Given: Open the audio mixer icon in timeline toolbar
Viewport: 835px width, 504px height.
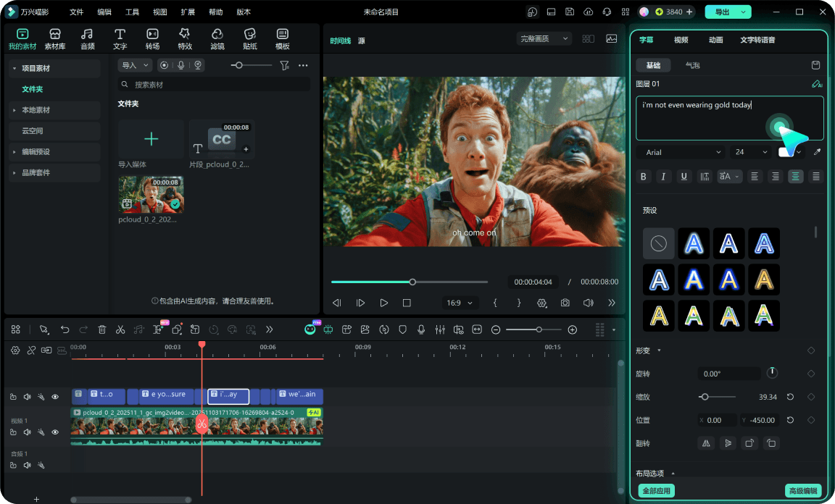Looking at the screenshot, I should point(440,330).
